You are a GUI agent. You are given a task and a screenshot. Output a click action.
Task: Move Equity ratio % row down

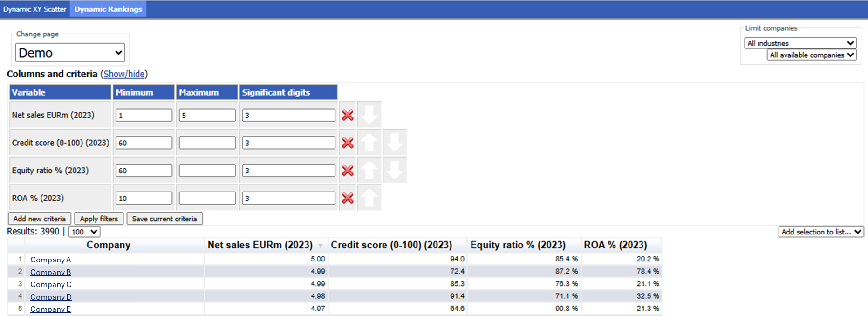coord(395,170)
